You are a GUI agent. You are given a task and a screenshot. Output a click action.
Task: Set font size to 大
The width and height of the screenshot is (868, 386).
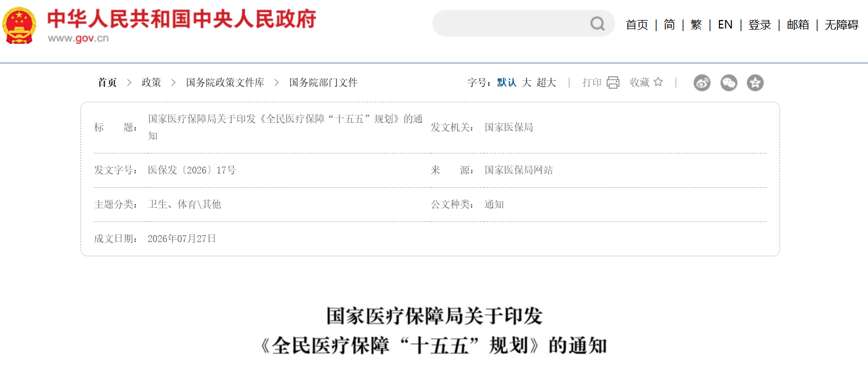(527, 82)
